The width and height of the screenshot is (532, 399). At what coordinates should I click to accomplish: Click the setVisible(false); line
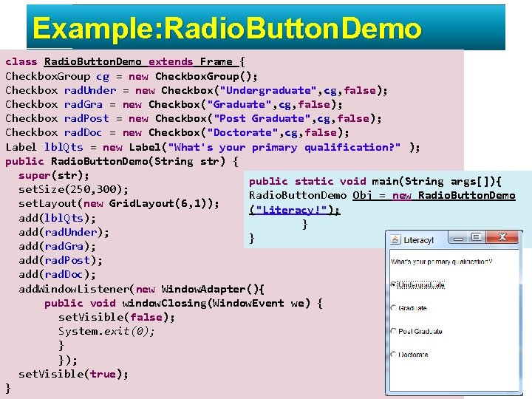click(117, 317)
